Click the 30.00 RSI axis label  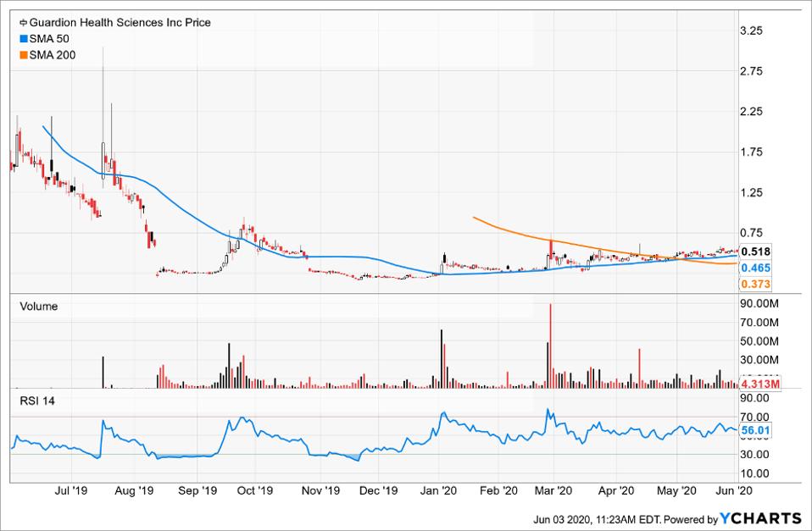click(754, 455)
